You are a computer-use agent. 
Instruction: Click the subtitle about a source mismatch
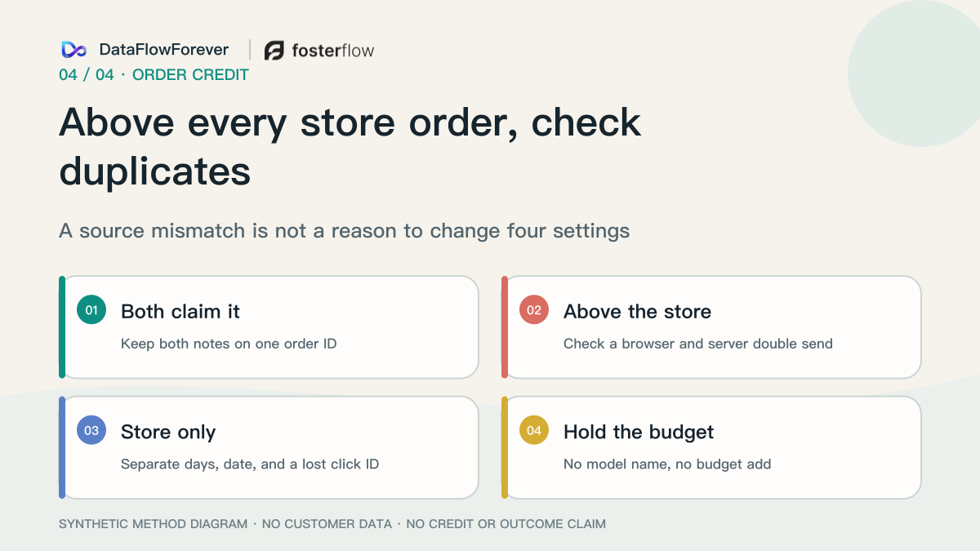tap(345, 231)
